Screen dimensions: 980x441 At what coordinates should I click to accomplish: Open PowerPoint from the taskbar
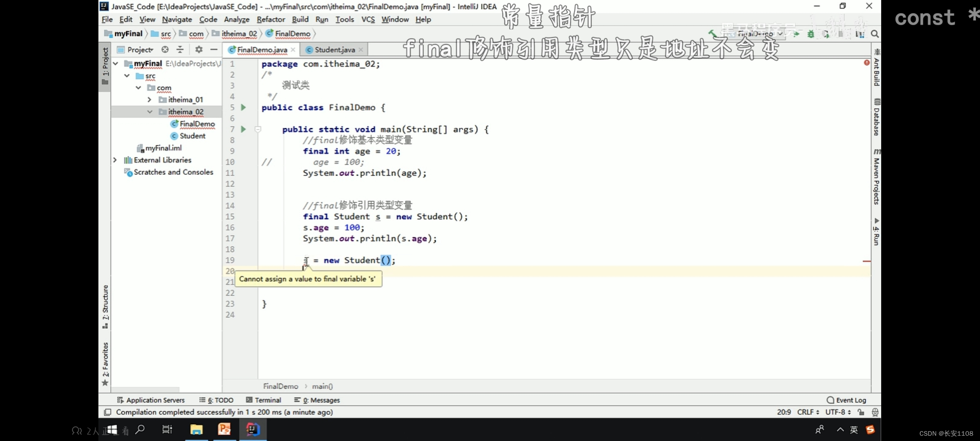[x=224, y=430]
